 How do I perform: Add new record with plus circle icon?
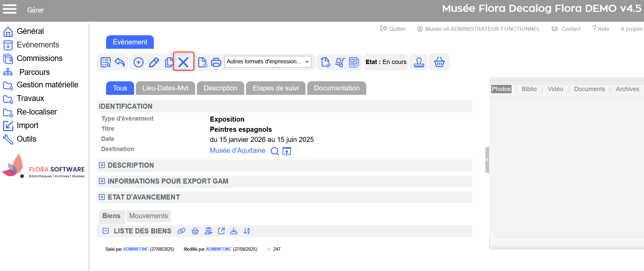[139, 62]
